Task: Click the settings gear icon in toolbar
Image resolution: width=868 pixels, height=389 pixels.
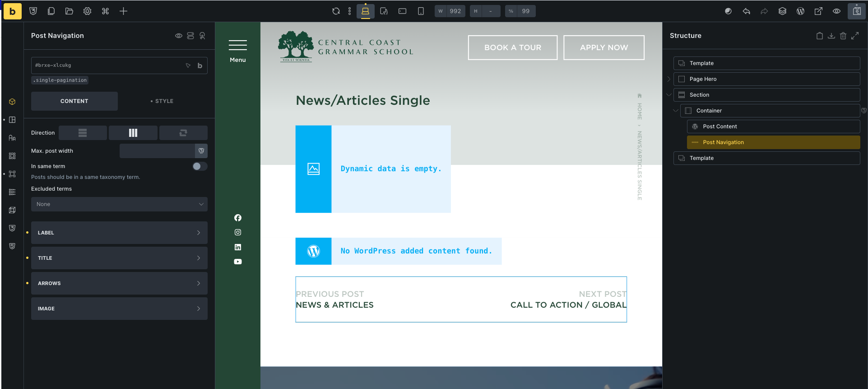Action: (x=87, y=11)
